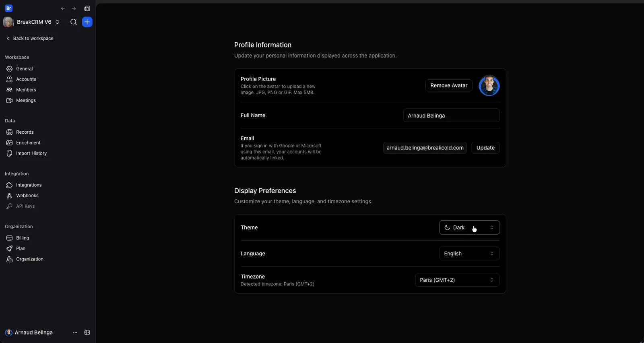This screenshot has height=343, width=644.
Task: Click the Remove Avatar button
Action: (x=449, y=85)
